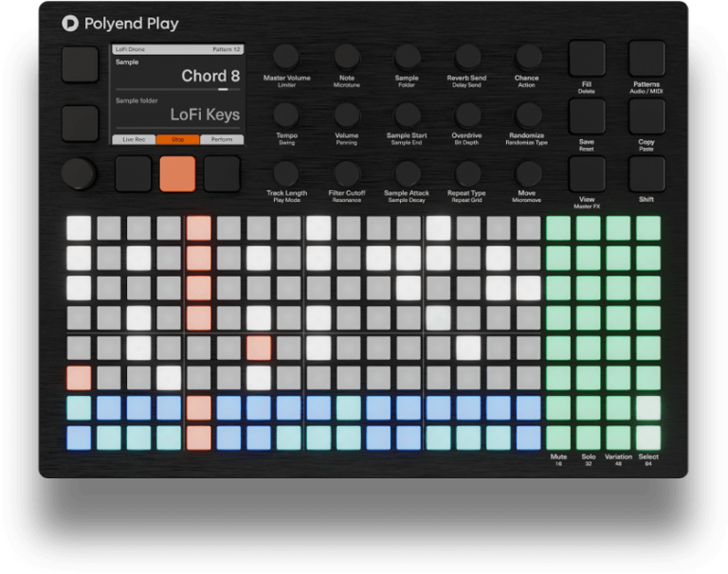Push the Fill / Delete button
Viewport: 728px width, 574px height.
pyautogui.click(x=587, y=59)
